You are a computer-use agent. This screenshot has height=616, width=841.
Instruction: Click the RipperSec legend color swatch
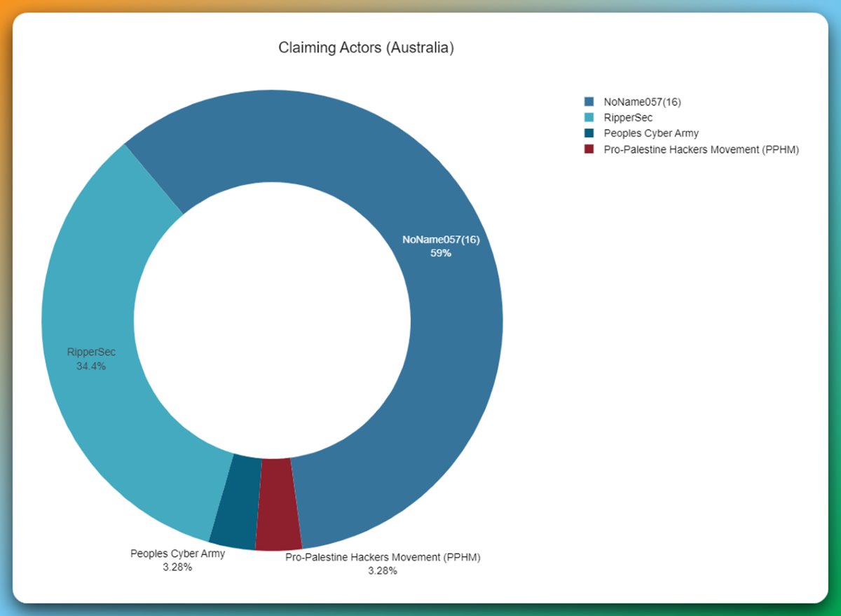589,118
